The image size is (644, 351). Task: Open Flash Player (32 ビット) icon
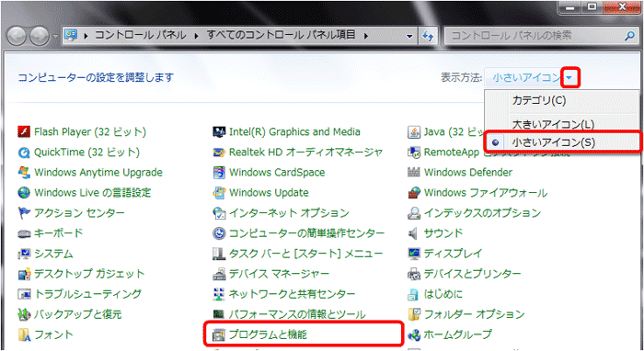pos(24,131)
